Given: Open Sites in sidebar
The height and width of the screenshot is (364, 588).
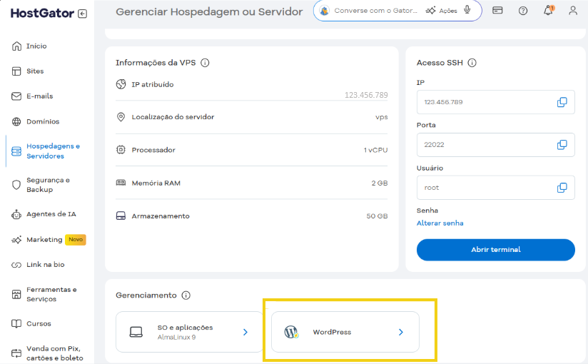Looking at the screenshot, I should click(x=35, y=71).
